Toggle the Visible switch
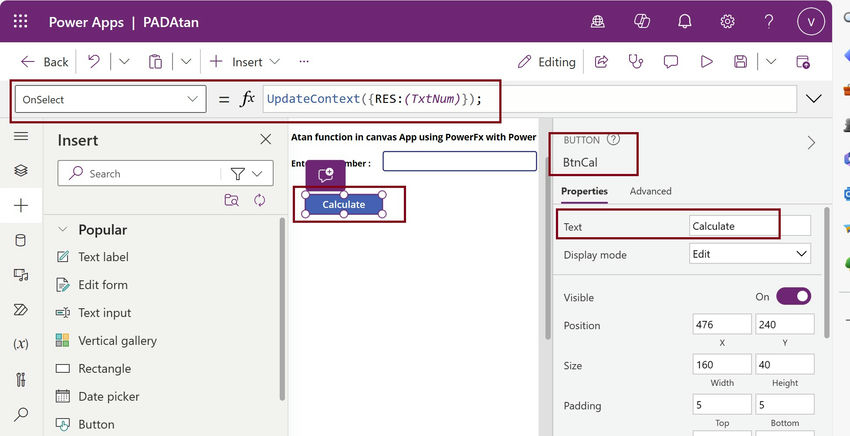850x436 pixels. tap(794, 296)
